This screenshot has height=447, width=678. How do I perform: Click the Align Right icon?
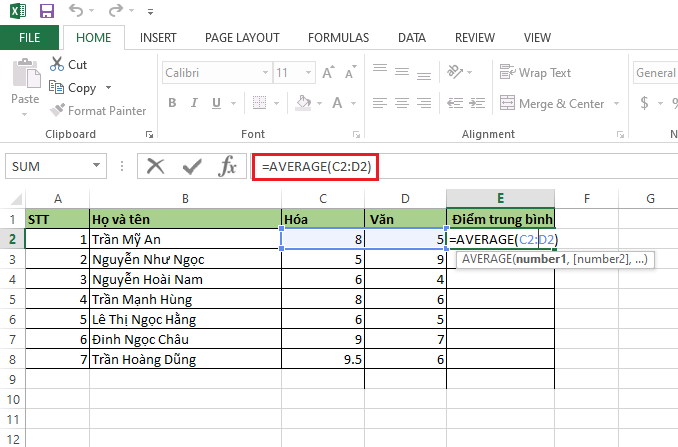tap(424, 103)
